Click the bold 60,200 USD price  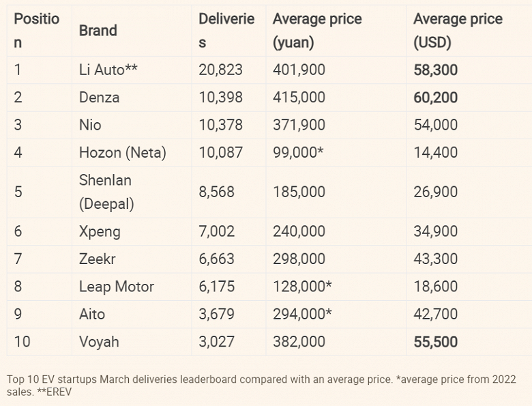435,97
